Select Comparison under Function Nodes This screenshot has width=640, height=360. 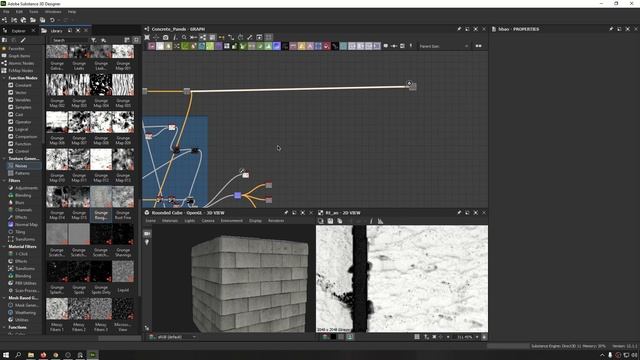click(x=26, y=137)
